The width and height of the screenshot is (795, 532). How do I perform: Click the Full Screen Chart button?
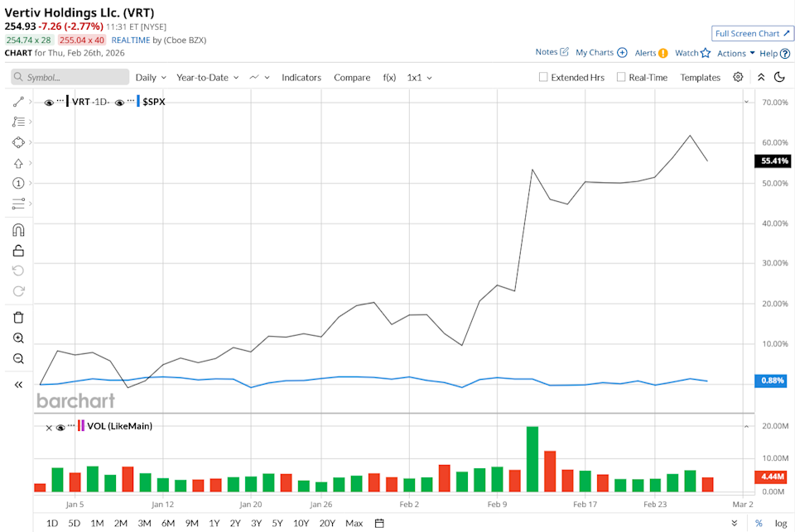point(752,33)
